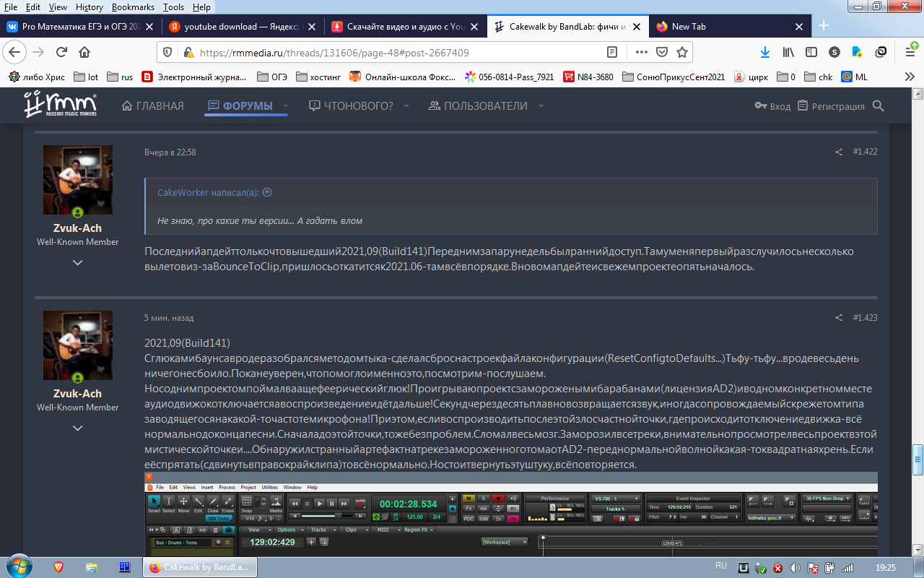Image resolution: width=924 pixels, height=578 pixels.
Task: Click the page's vertical scrollbar thumb
Action: tap(918, 458)
